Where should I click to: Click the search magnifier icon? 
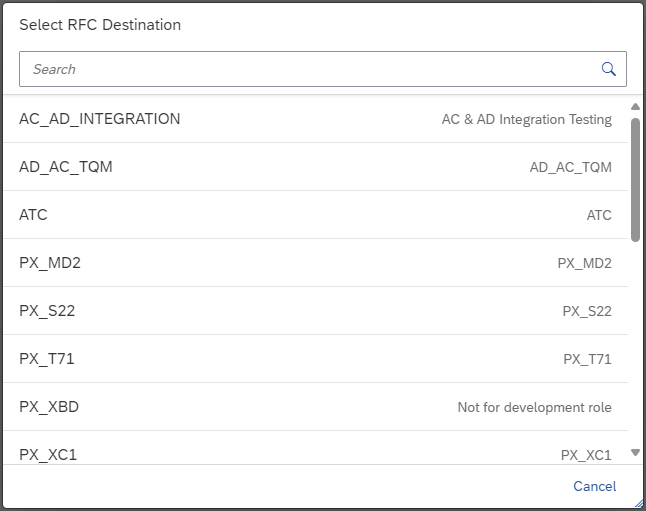(x=608, y=69)
